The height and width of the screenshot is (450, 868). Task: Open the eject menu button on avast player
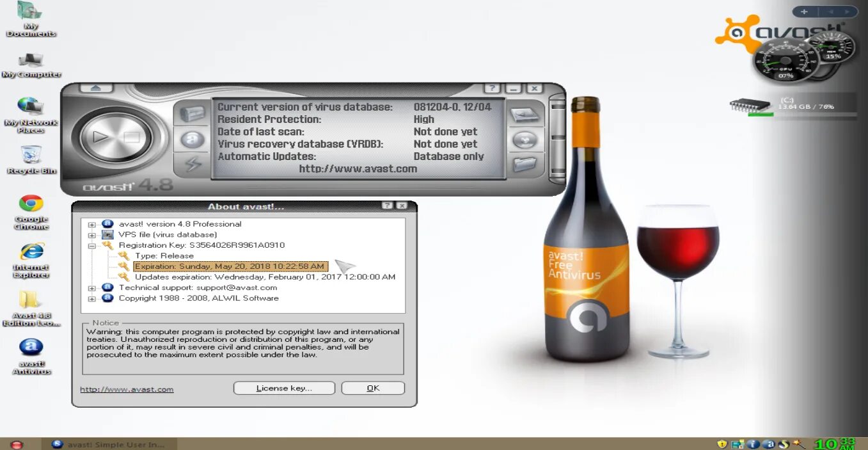coord(95,88)
